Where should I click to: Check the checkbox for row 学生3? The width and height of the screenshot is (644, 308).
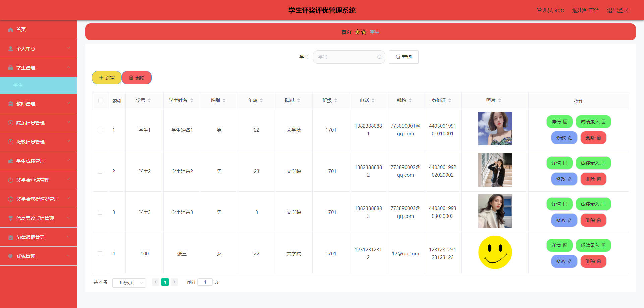pyautogui.click(x=100, y=212)
